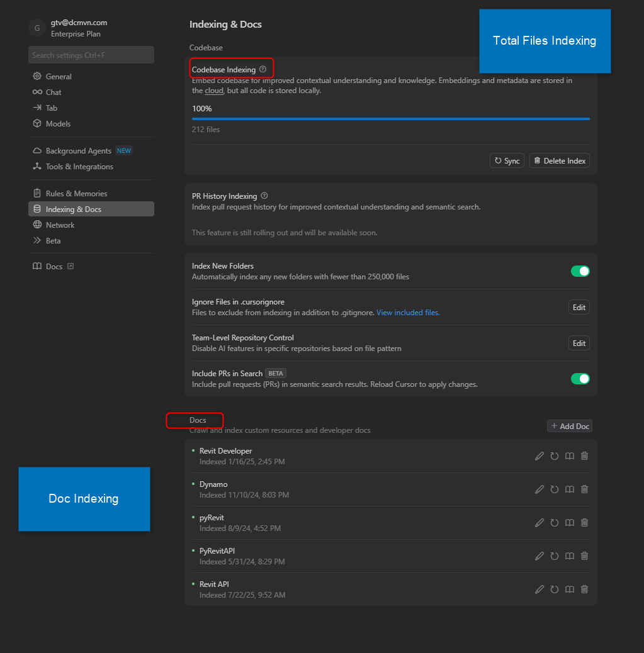Click the Delete Index button
The width and height of the screenshot is (644, 653).
click(560, 161)
